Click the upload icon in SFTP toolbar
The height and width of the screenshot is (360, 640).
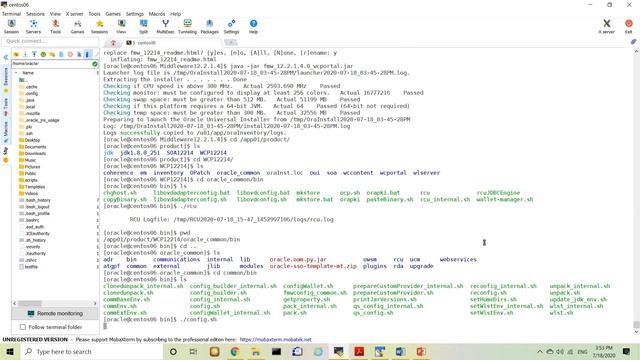[34, 54]
